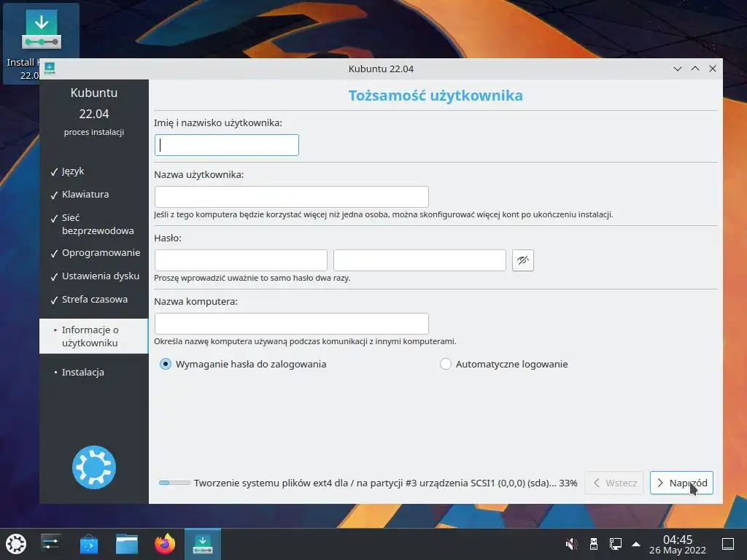Click the first Hasło password field
The height and width of the screenshot is (560, 747).
point(241,260)
